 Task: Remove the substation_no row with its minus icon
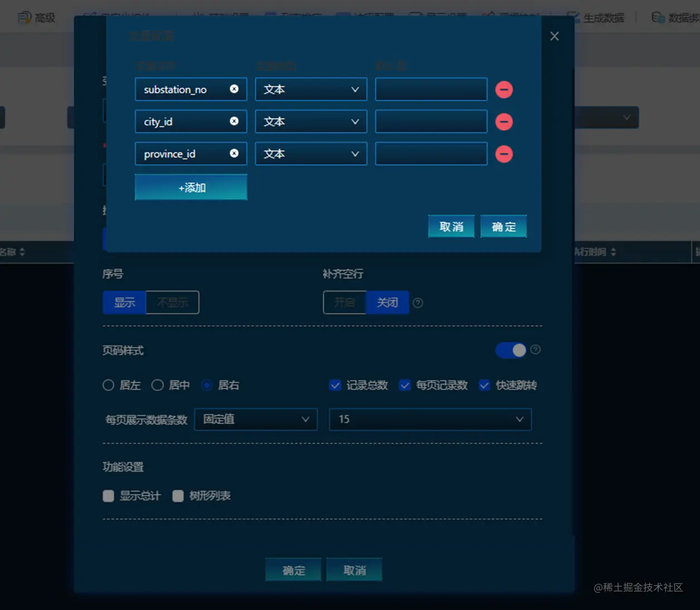tap(503, 89)
